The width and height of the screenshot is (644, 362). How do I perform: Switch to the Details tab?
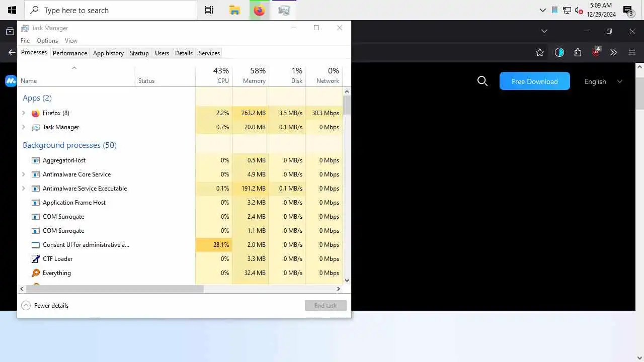pos(184,53)
